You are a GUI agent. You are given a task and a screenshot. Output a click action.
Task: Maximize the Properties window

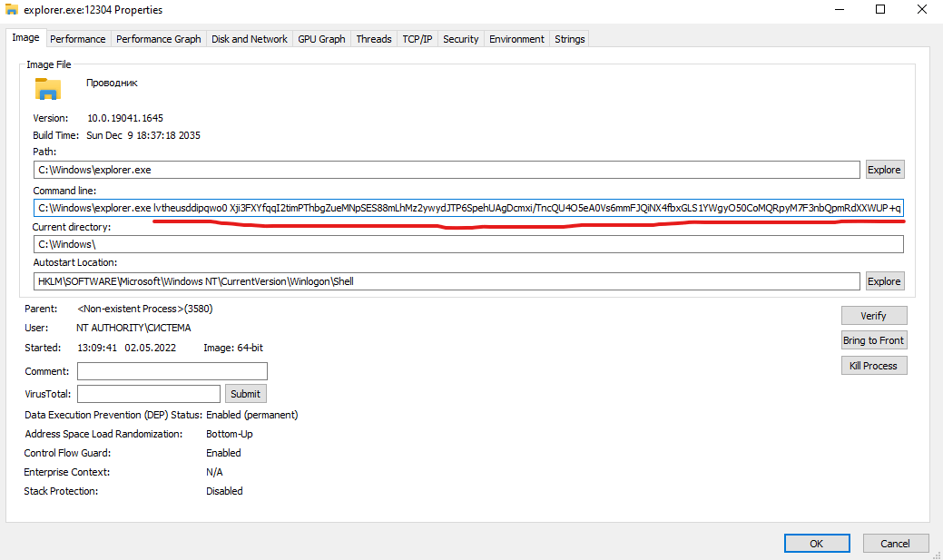point(880,10)
